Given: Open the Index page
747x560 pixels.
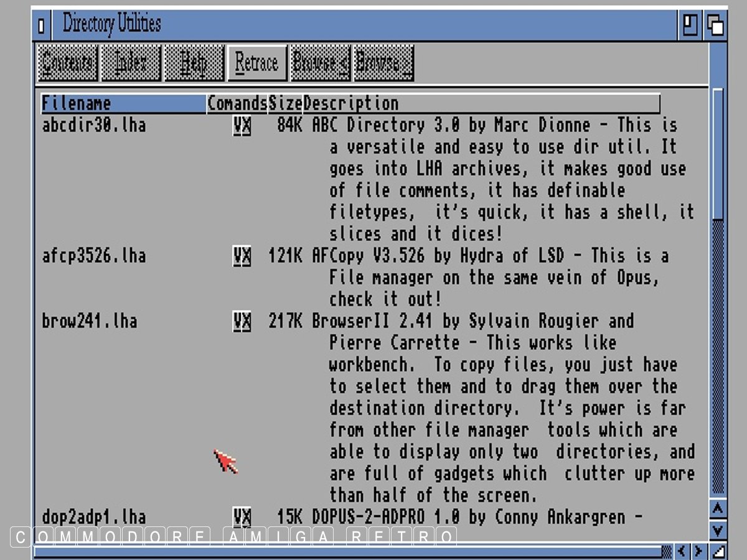Looking at the screenshot, I should [x=131, y=63].
